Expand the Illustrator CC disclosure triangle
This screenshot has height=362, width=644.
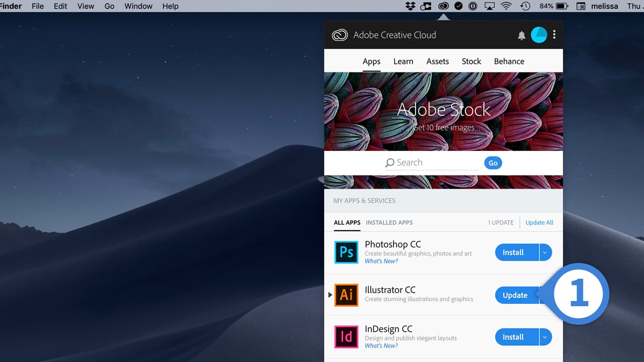click(330, 295)
